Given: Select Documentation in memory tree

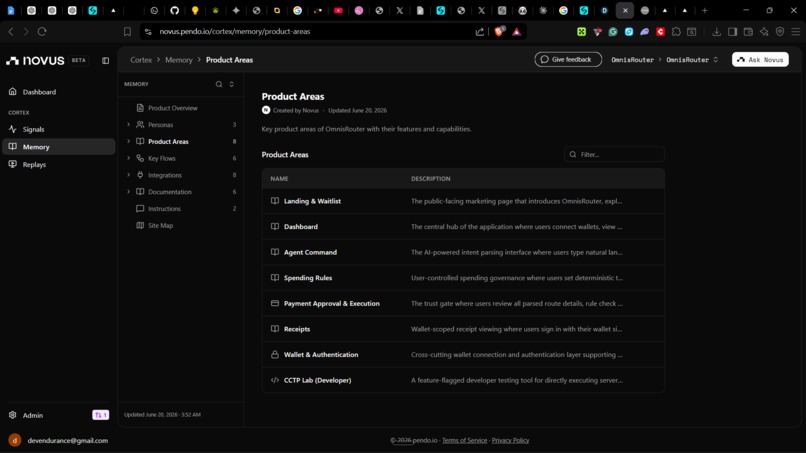Looking at the screenshot, I should (x=170, y=192).
